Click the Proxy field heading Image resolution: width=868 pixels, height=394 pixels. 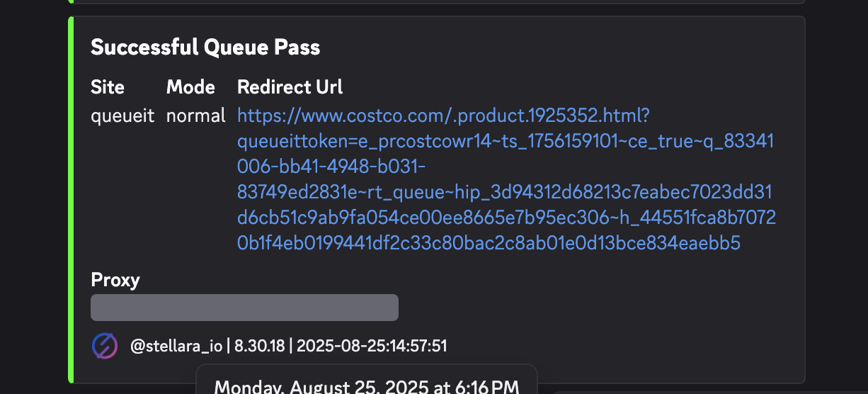pos(115,280)
